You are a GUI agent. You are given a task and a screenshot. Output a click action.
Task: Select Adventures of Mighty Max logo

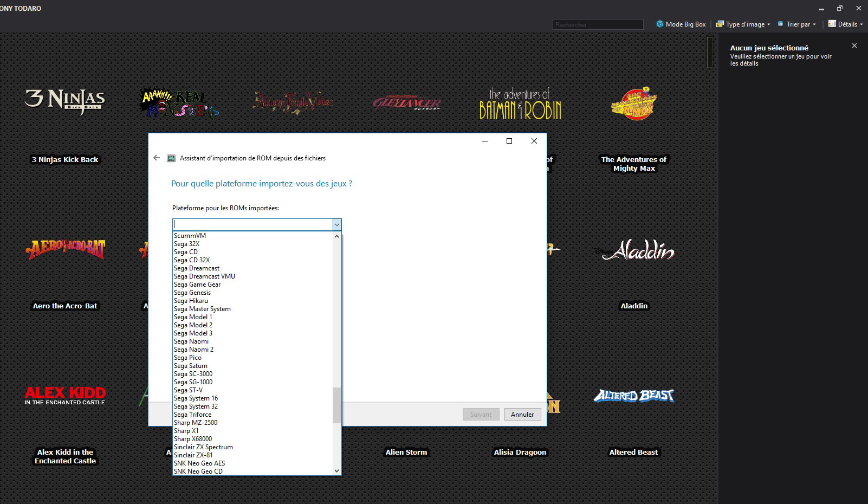point(634,103)
